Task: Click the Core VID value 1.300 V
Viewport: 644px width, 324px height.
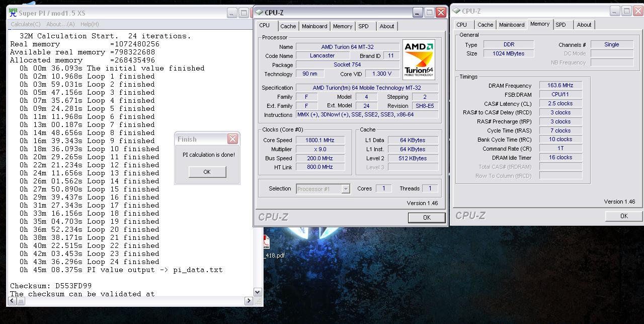Action: tap(382, 74)
